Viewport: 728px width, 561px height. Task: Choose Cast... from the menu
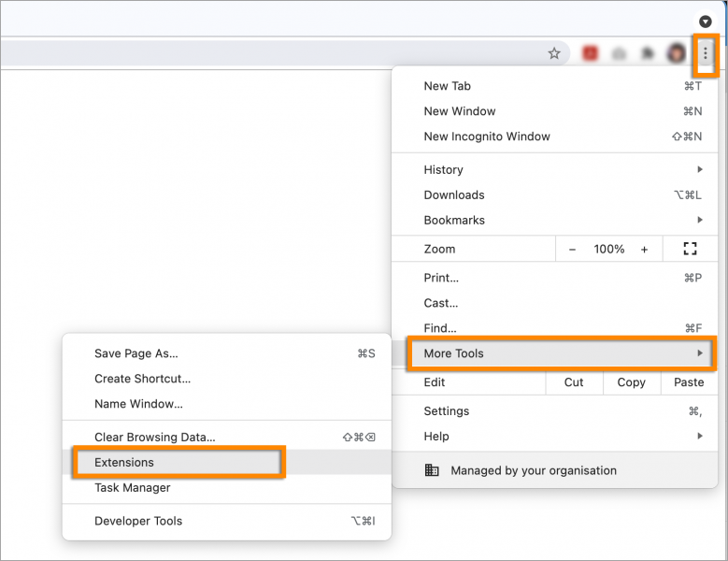555,303
